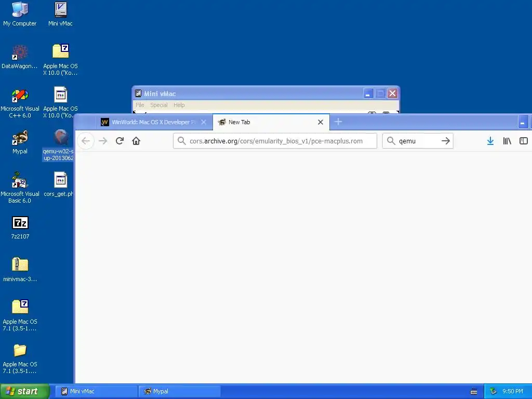Go back in Mypal browser
This screenshot has width=532, height=399.
coord(86,141)
